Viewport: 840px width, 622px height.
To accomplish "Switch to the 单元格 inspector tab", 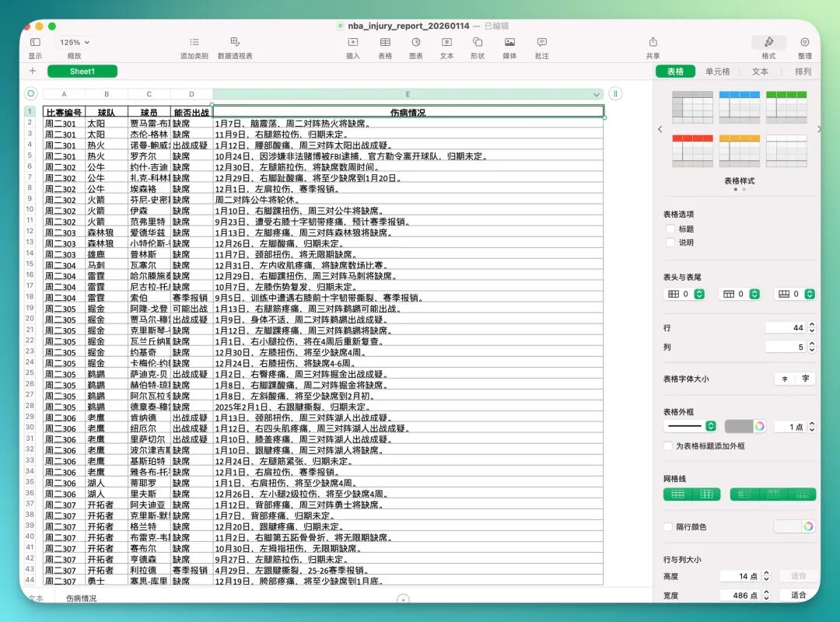I will tap(717, 72).
